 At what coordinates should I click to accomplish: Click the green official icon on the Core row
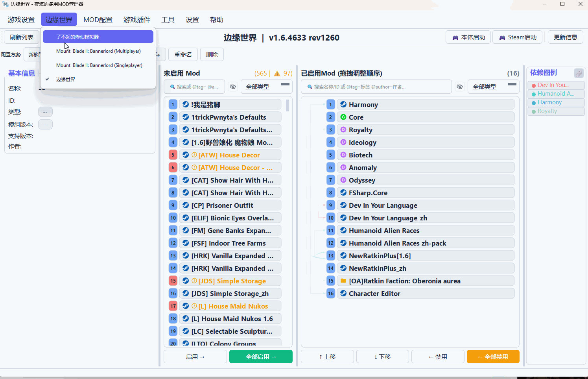343,117
